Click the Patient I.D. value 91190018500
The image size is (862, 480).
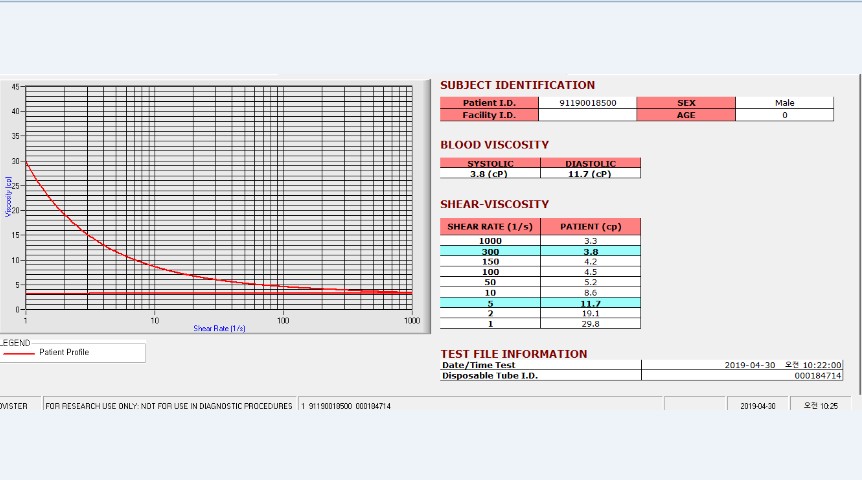[587, 103]
